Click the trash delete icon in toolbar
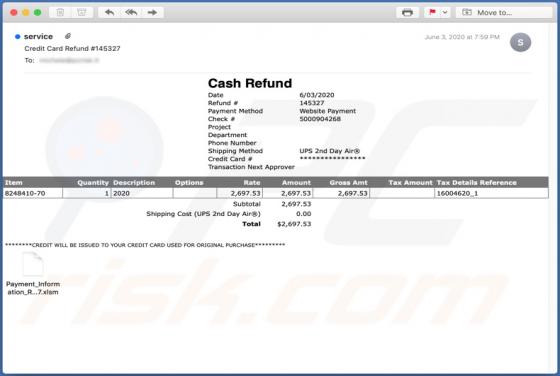 tap(60, 12)
